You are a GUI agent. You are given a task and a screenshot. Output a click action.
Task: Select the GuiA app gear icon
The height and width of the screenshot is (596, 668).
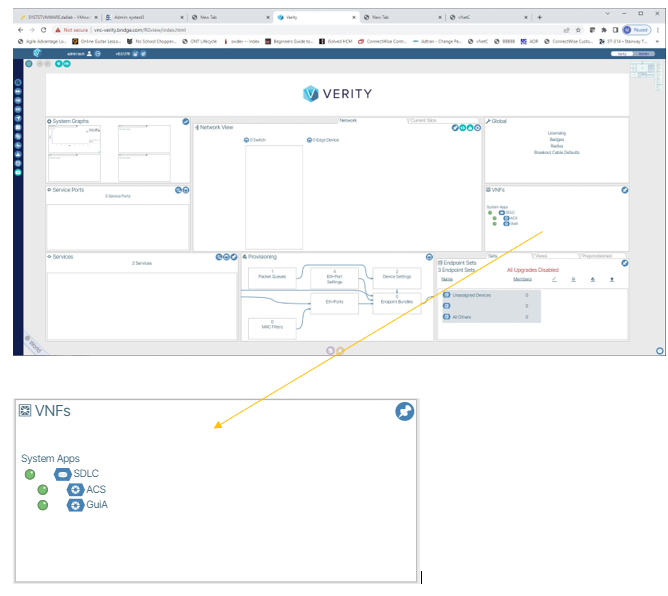[74, 506]
